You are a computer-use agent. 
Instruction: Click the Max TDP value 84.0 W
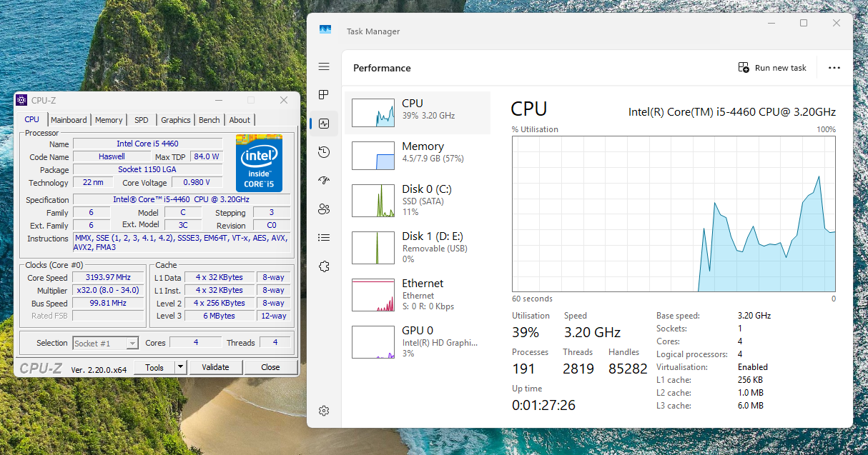click(206, 156)
